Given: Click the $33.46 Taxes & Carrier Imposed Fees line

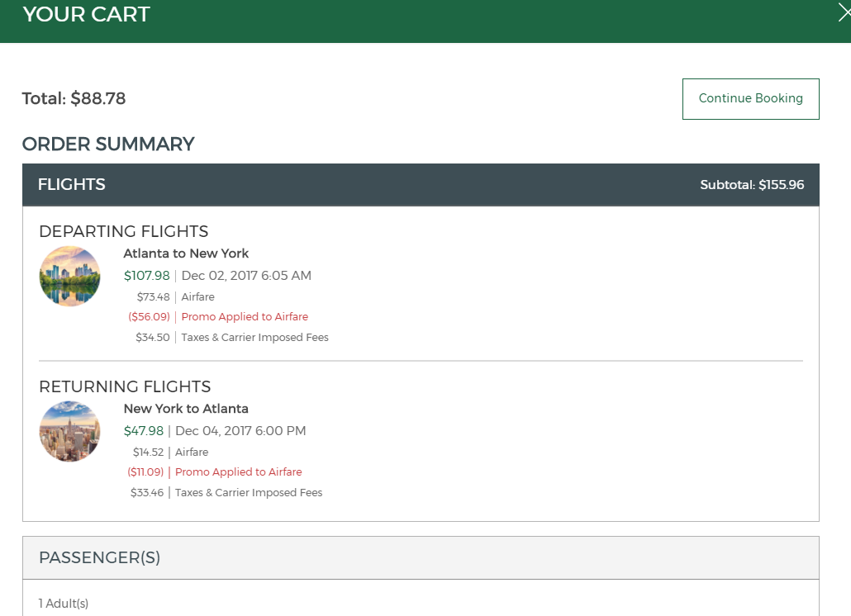Looking at the screenshot, I should [x=226, y=493].
